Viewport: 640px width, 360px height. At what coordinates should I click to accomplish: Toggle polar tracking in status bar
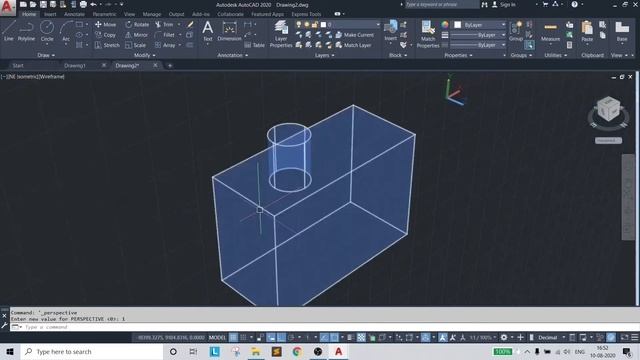(291, 338)
